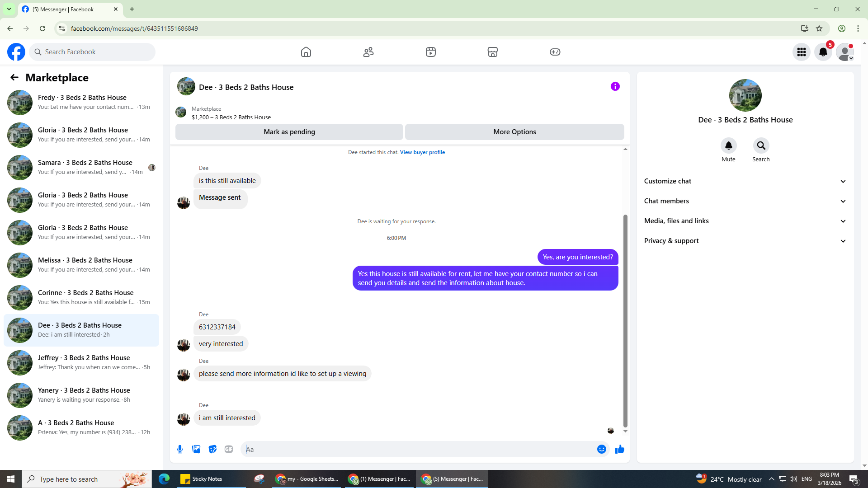Image resolution: width=868 pixels, height=488 pixels.
Task: Send a thumbs-up like
Action: point(619,449)
